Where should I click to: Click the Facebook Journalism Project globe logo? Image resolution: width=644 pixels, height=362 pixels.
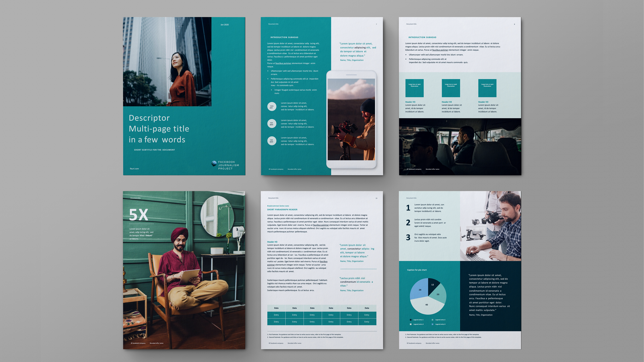point(214,164)
